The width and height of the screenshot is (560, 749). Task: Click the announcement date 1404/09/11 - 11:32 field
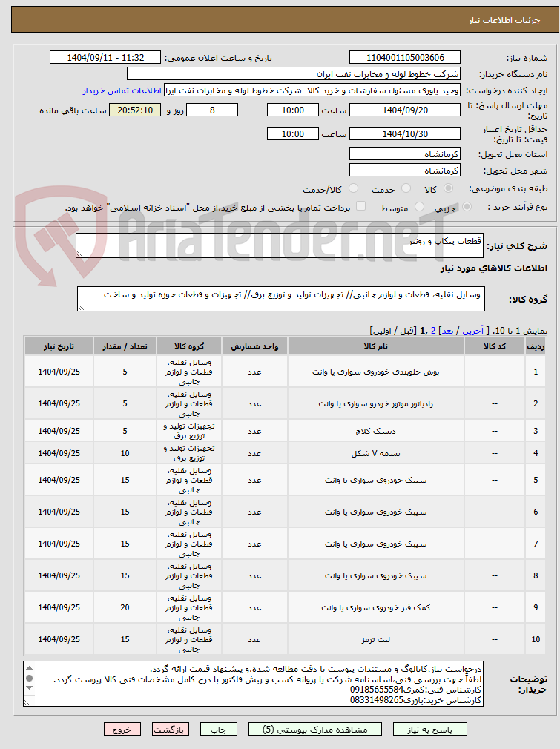click(x=105, y=57)
